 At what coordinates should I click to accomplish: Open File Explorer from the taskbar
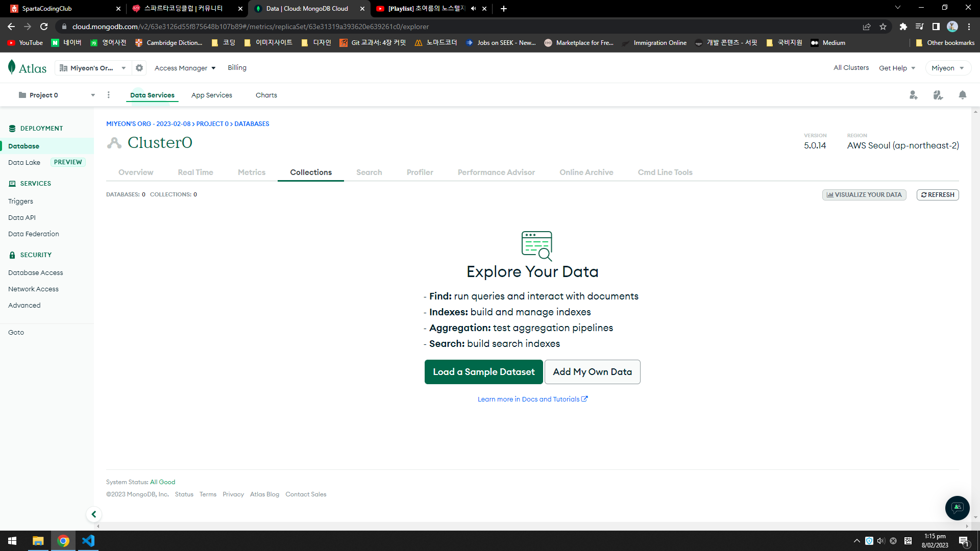tap(38, 541)
